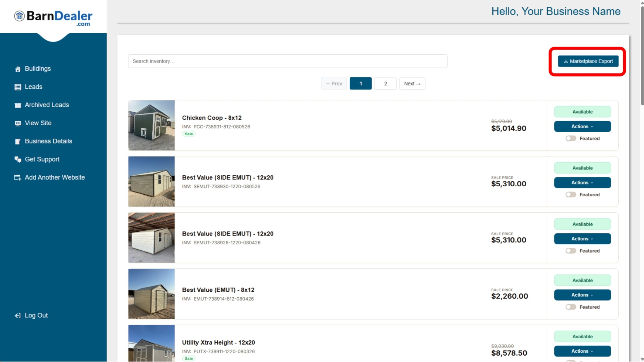Click Available status for Best Value (EMUT) 8x12
This screenshot has height=362, width=644.
[x=582, y=280]
